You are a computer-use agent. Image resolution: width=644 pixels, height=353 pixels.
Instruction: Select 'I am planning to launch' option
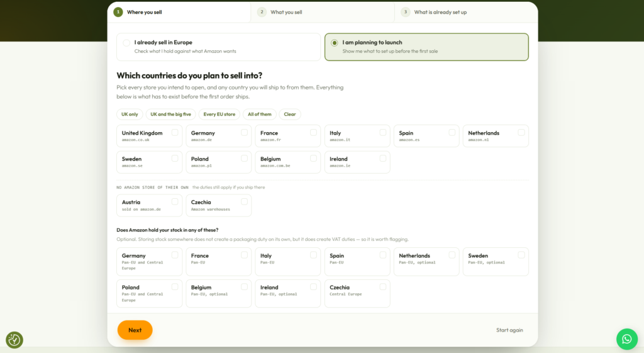tap(426, 47)
